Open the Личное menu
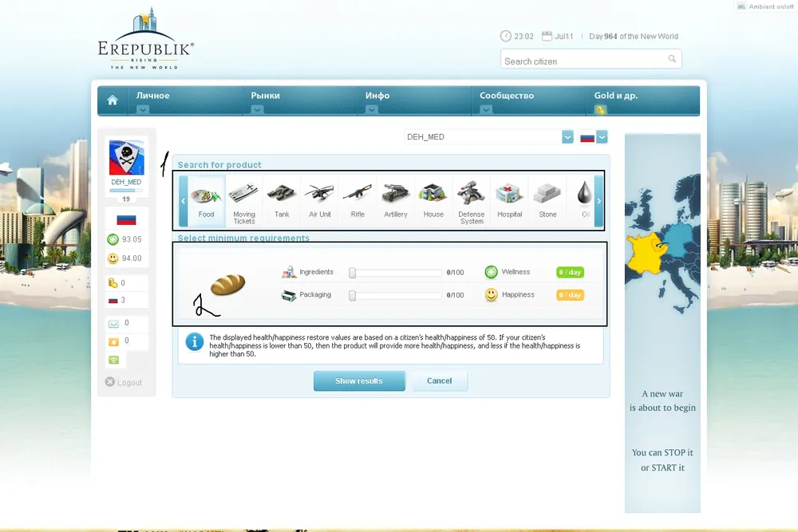798x532 pixels. click(x=152, y=96)
